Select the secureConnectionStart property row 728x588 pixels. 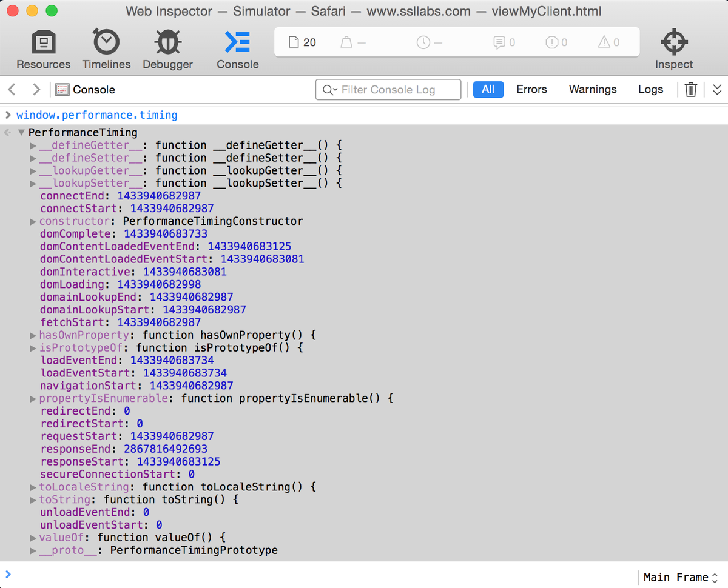pyautogui.click(x=117, y=475)
